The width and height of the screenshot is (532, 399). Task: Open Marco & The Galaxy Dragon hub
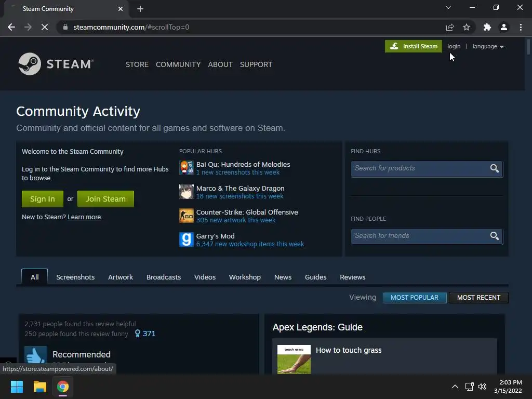click(240, 188)
